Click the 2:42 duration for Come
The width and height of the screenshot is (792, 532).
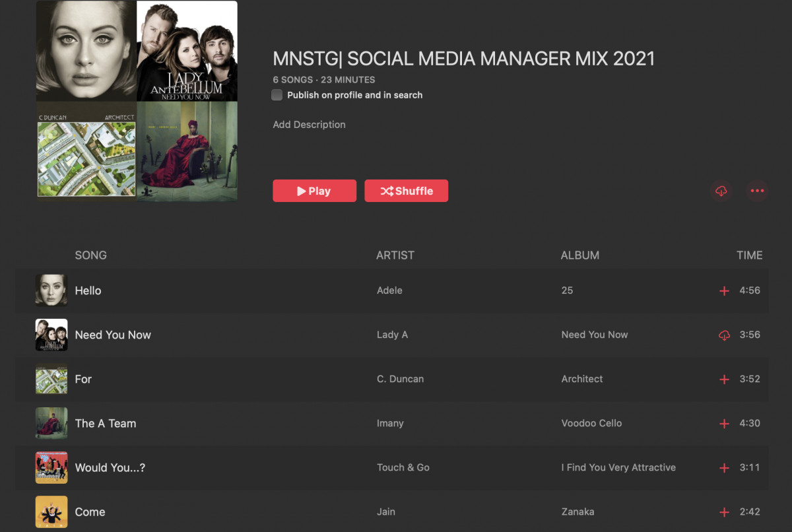(750, 512)
